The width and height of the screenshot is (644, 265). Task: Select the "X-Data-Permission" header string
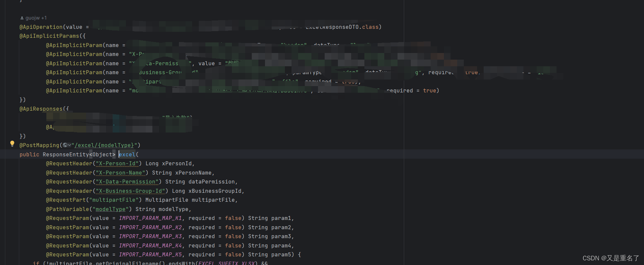pos(127,182)
